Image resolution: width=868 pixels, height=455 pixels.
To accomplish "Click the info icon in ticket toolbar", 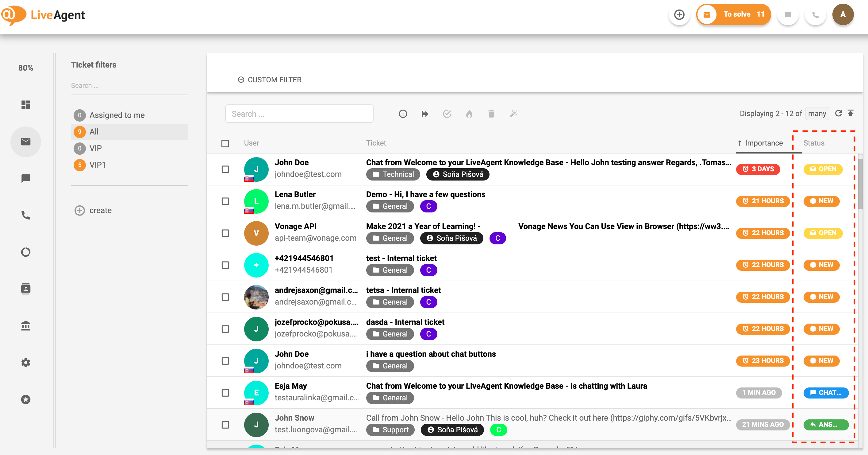I will pos(403,114).
